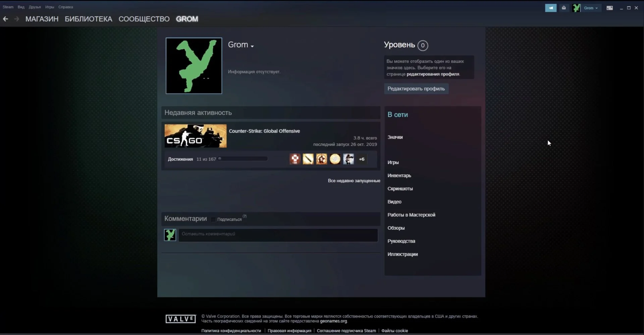Click the forward navigation arrow
This screenshot has height=335, width=644.
coord(16,19)
